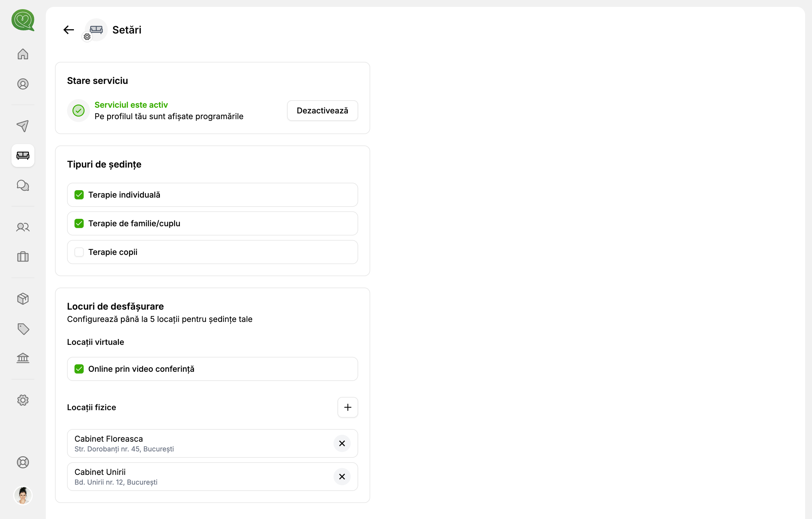This screenshot has width=812, height=519.
Task: Open the two-people group icon in sidebar
Action: [x=23, y=227]
